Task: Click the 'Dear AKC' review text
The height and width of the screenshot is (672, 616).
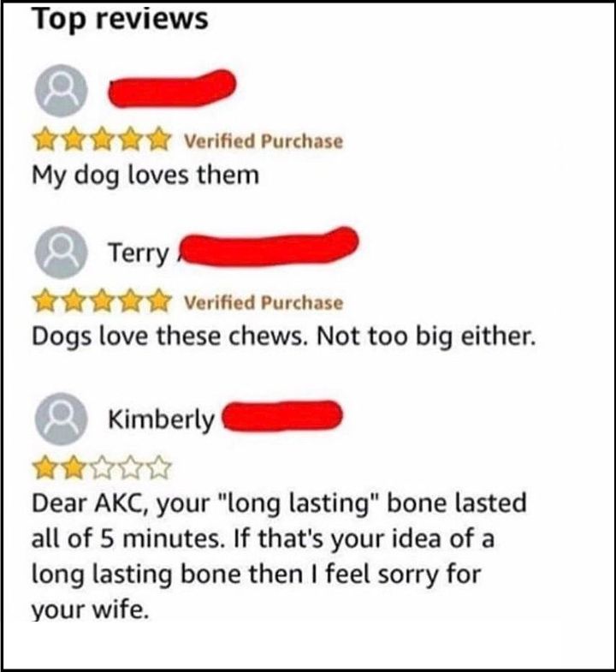Action: 279,556
